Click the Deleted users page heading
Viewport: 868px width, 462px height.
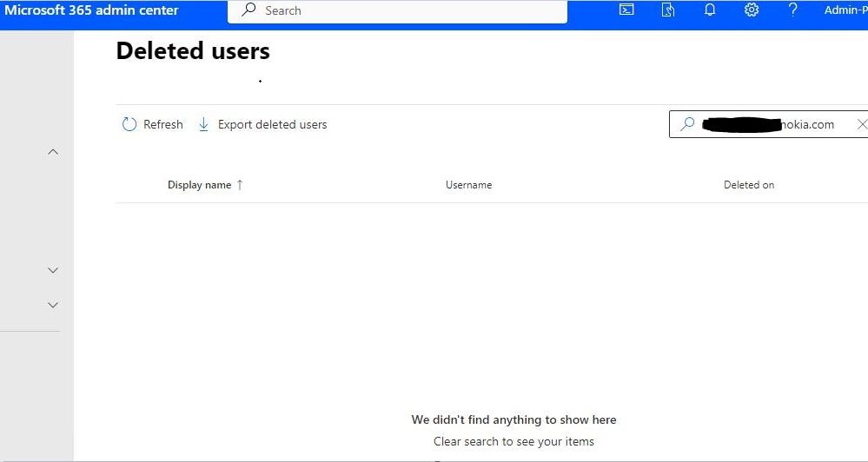[193, 51]
